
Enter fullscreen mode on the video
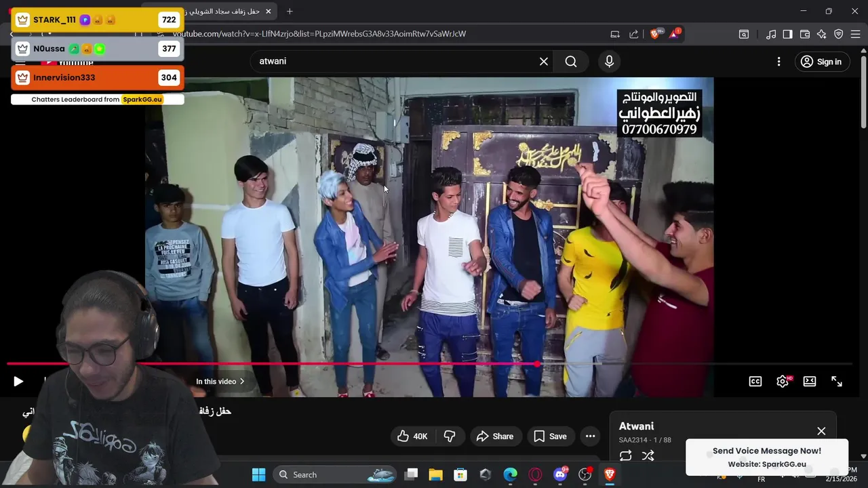click(x=837, y=382)
